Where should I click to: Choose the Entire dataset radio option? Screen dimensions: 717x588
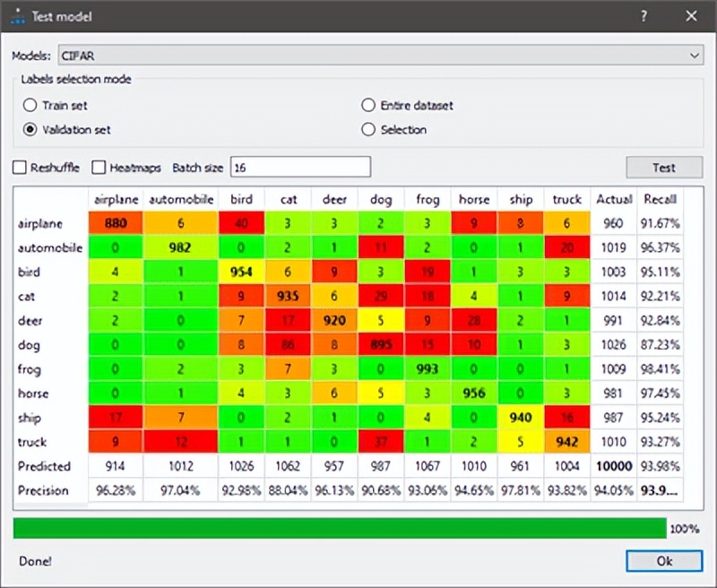[x=368, y=105]
